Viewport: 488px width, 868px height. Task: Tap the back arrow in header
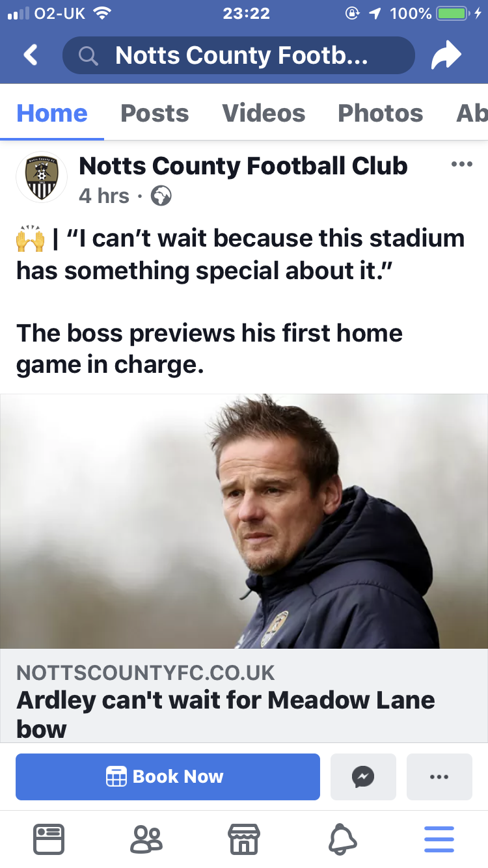pos(31,55)
